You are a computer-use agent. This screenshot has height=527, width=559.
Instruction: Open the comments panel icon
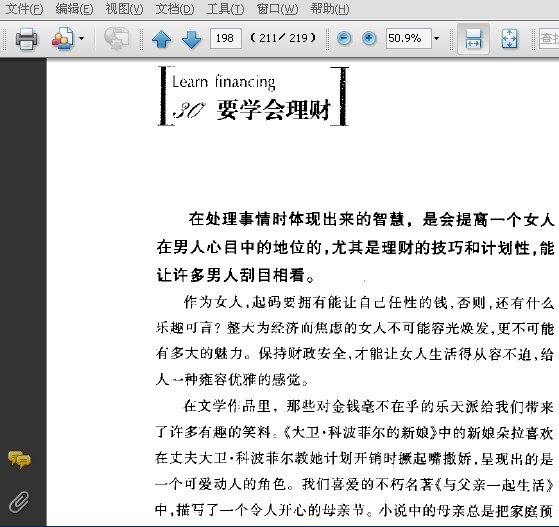coord(19,459)
